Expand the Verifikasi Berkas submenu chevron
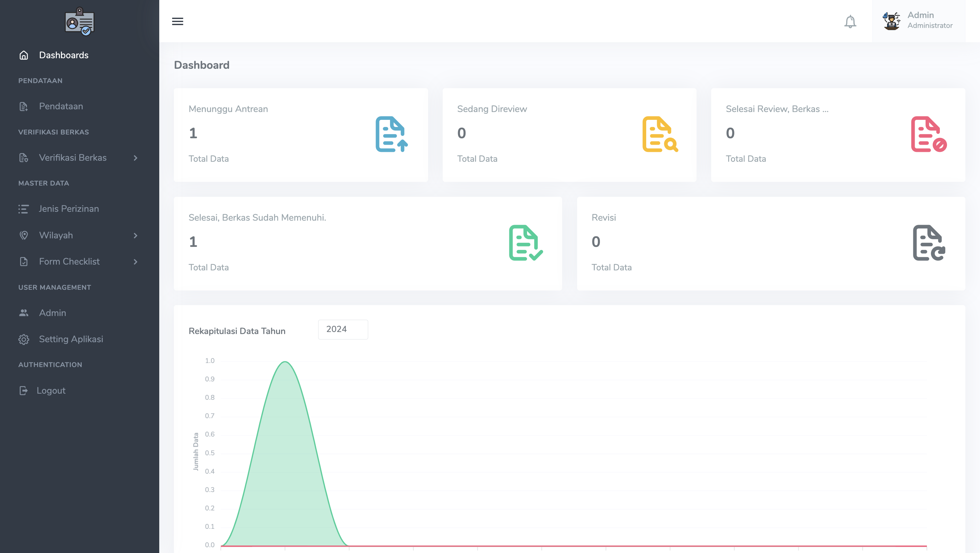Image resolution: width=980 pixels, height=553 pixels. pos(135,158)
